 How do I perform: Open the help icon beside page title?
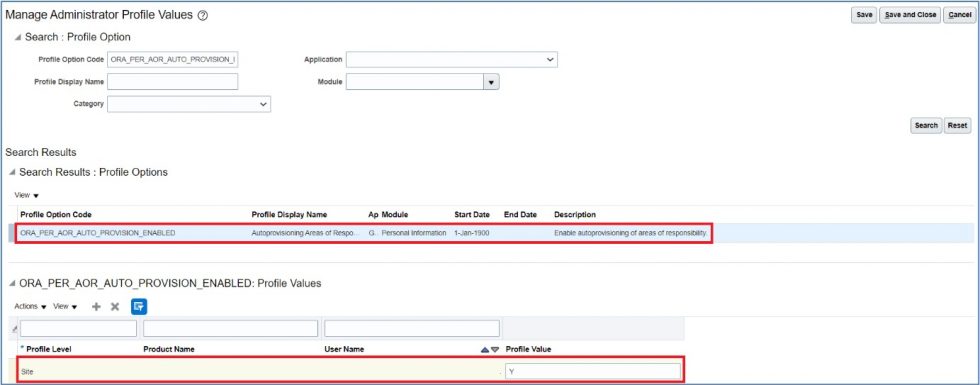202,16
